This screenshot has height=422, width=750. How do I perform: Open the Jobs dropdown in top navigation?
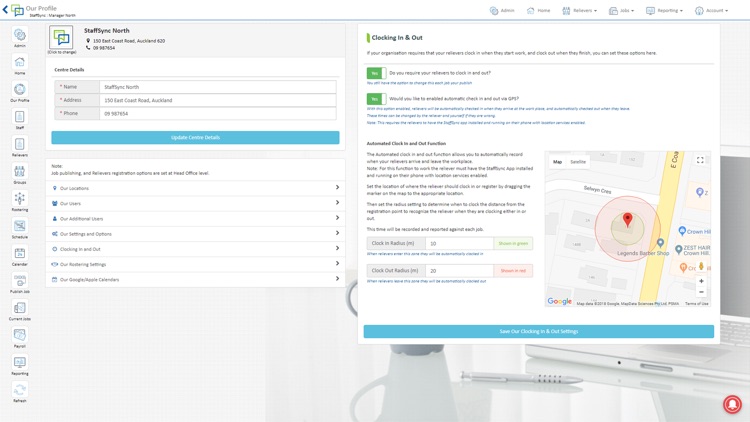621,11
